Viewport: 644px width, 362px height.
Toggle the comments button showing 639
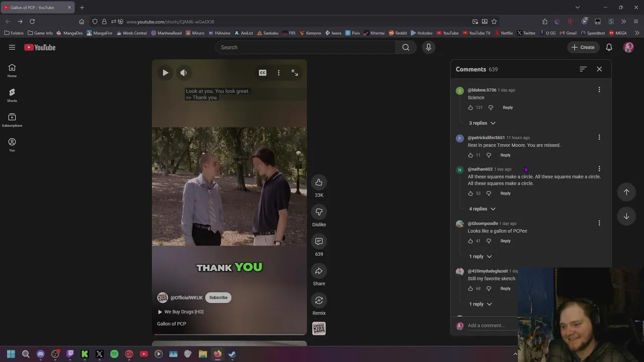(x=319, y=241)
